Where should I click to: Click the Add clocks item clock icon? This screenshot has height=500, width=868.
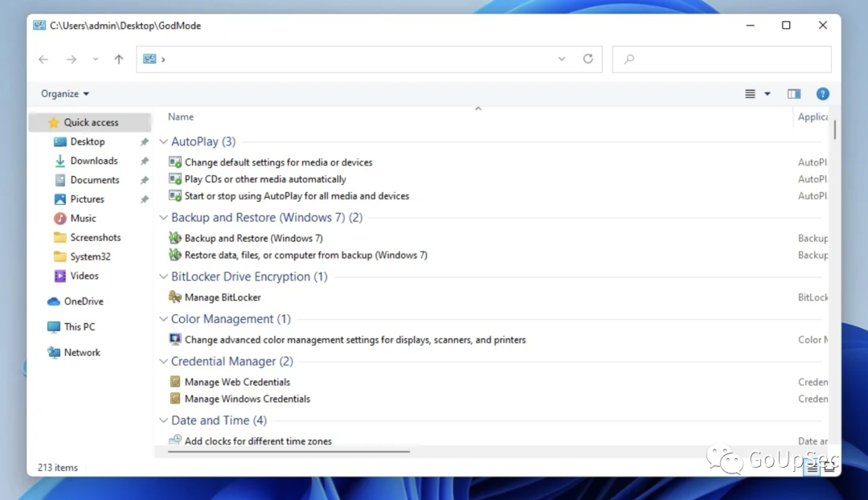coord(175,440)
